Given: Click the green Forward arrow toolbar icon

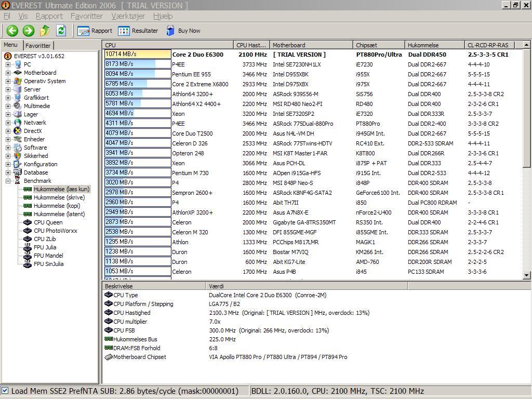Looking at the screenshot, I should pyautogui.click(x=29, y=31).
